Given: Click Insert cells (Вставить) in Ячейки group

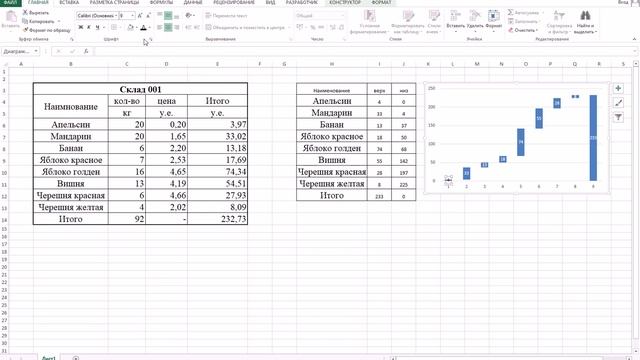Looking at the screenshot, I should (x=455, y=20).
